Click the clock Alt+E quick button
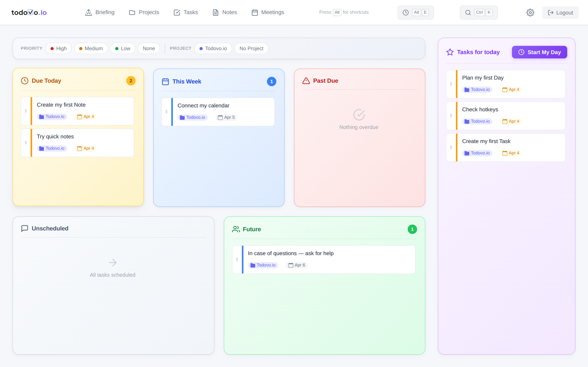The width and height of the screenshot is (588, 367). point(415,12)
